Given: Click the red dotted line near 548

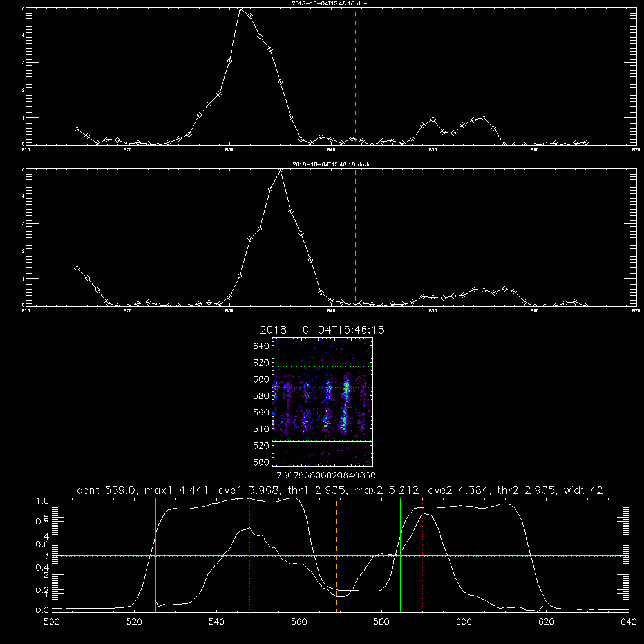Looking at the screenshot, I should click(x=249, y=555).
